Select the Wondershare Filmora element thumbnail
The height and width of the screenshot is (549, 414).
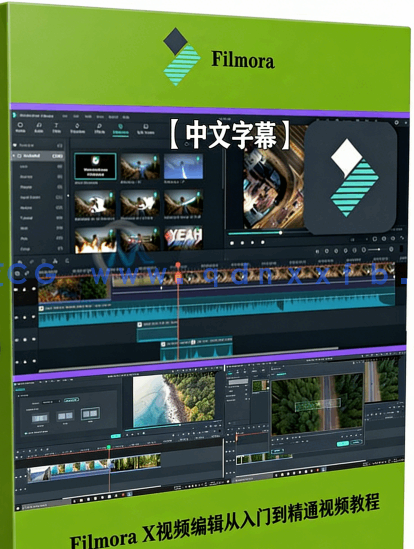pyautogui.click(x=95, y=166)
